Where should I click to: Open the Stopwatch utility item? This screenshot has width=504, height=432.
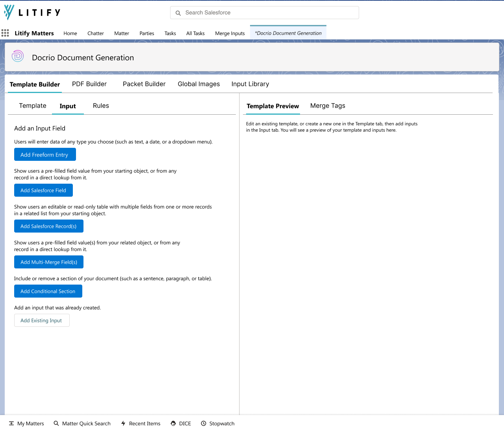click(x=218, y=423)
